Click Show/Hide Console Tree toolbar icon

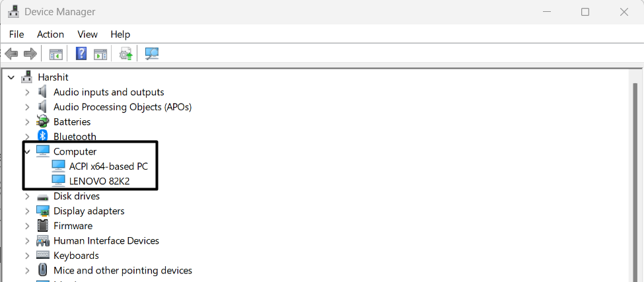(x=56, y=54)
